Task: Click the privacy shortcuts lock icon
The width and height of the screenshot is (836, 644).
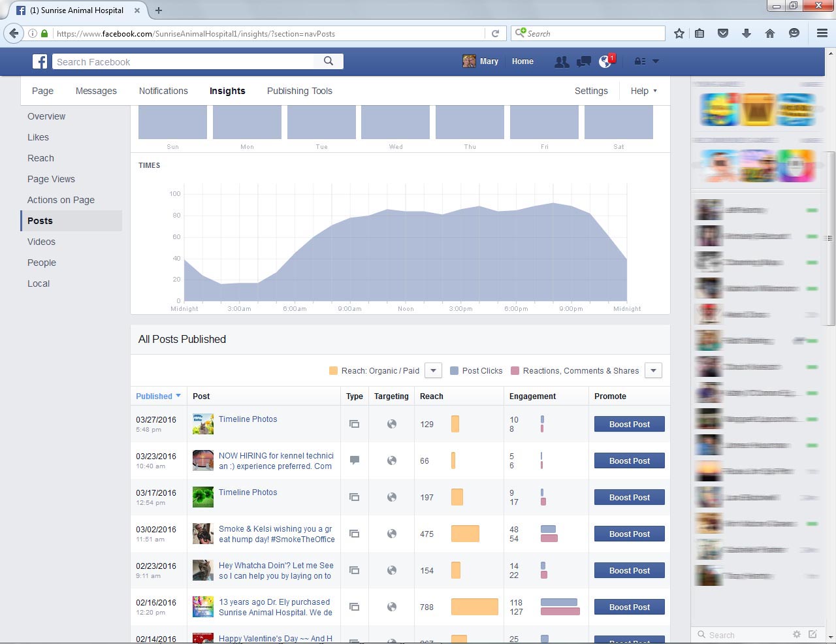Action: [x=640, y=61]
